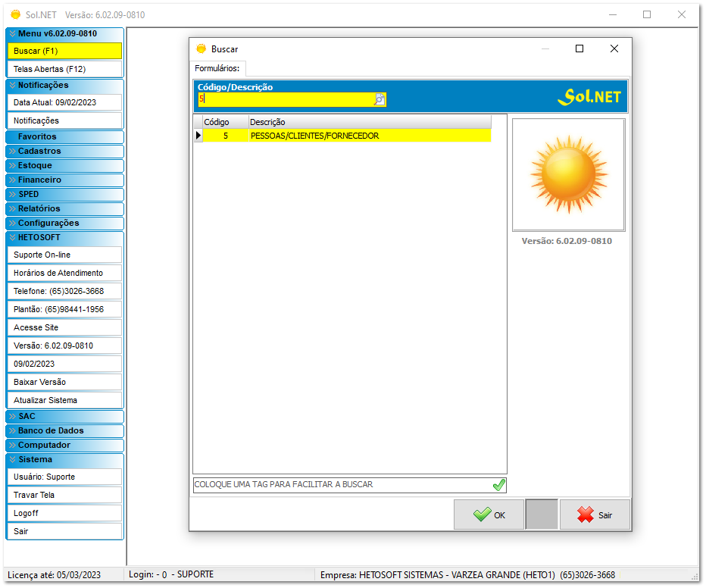Click the green checkmark beside the tag field

coord(498,485)
